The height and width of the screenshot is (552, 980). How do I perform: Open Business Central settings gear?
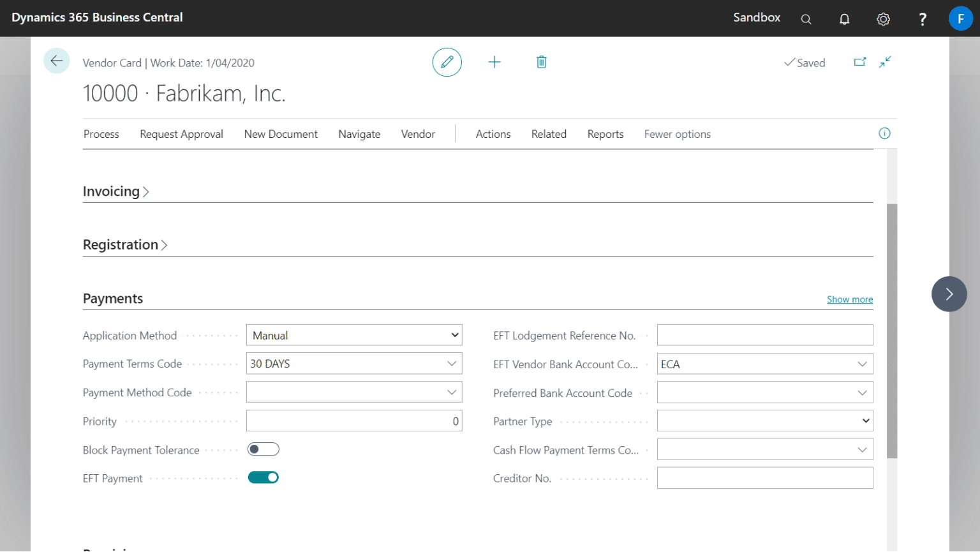[x=883, y=19]
